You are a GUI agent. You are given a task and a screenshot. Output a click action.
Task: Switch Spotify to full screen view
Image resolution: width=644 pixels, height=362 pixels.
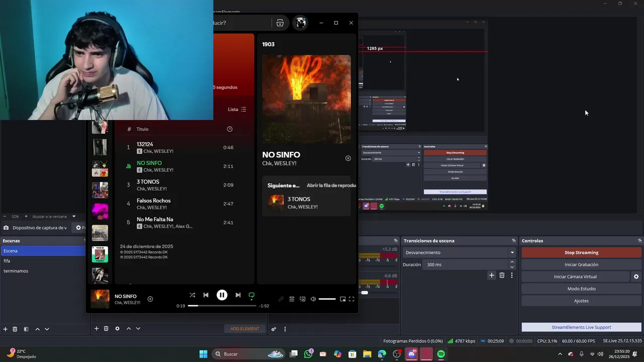352,299
